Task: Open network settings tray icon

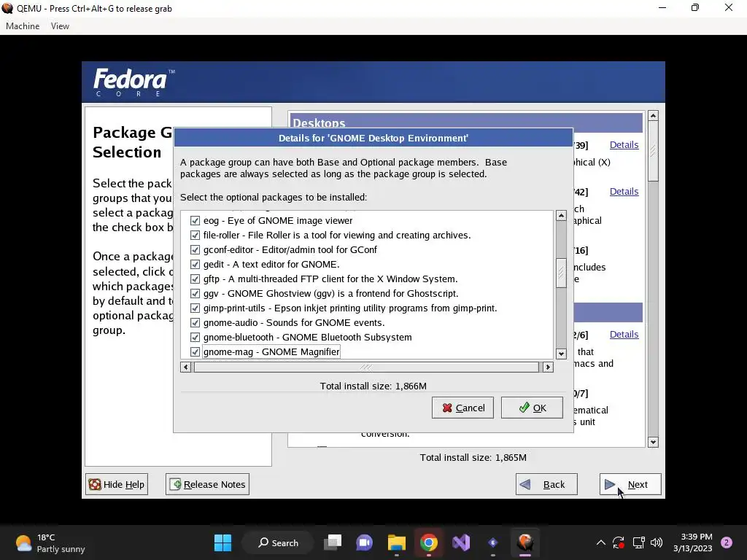Action: [638, 542]
